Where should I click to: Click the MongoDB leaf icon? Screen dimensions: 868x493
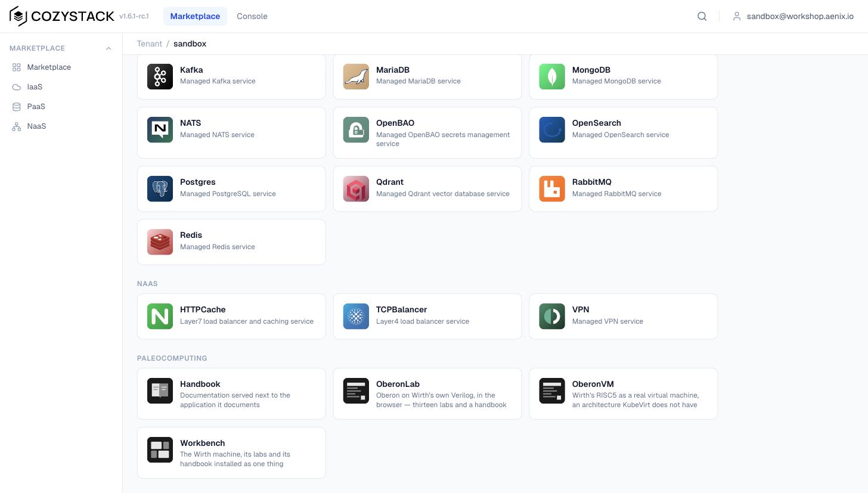point(552,77)
